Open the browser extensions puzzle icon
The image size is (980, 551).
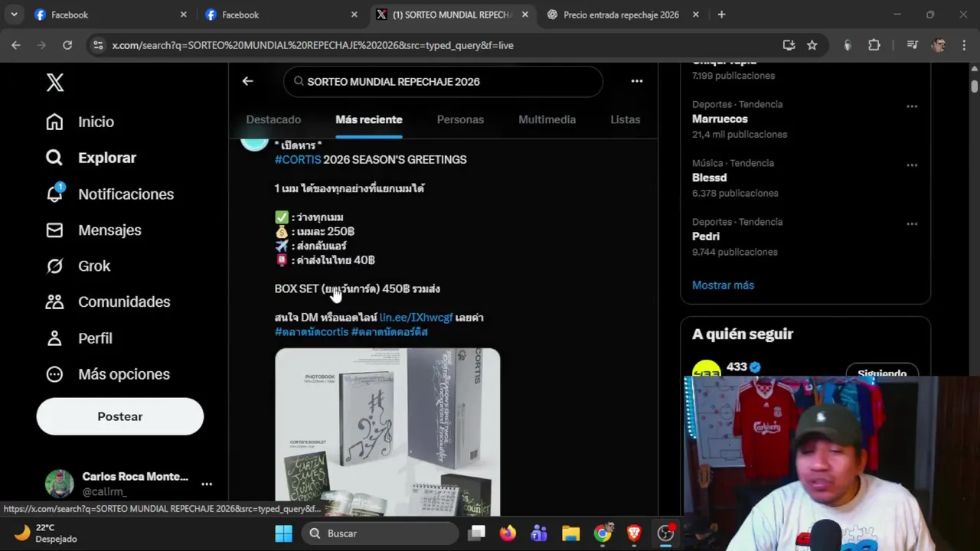tap(874, 45)
